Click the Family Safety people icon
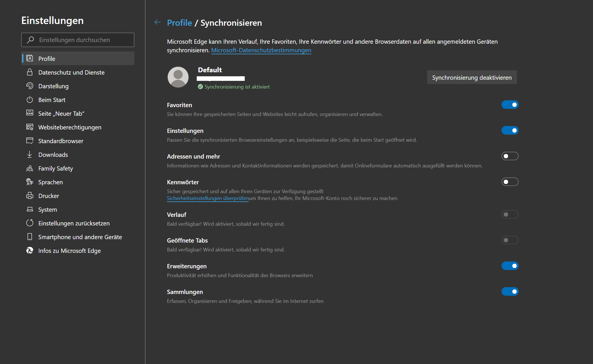Viewport: 593px width, 364px height. click(x=29, y=169)
